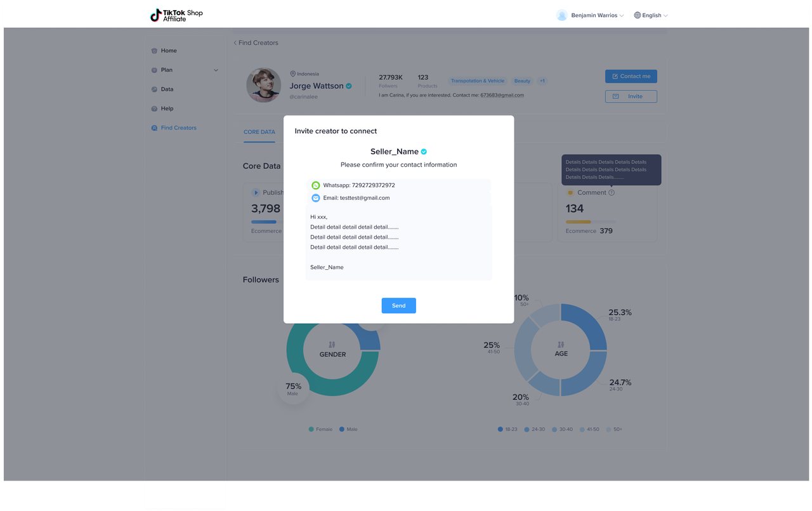Click the GENDER donut chart center icon
This screenshot has width=812, height=511.
[x=332, y=344]
